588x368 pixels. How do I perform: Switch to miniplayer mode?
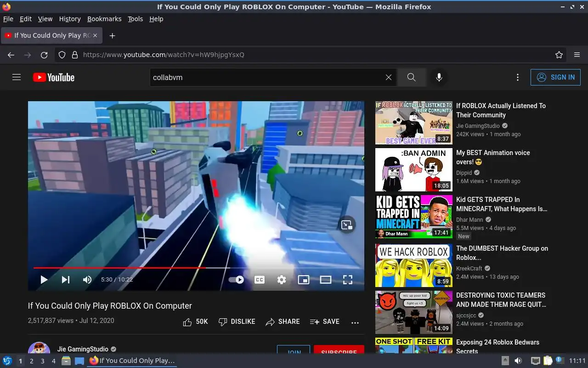click(304, 279)
